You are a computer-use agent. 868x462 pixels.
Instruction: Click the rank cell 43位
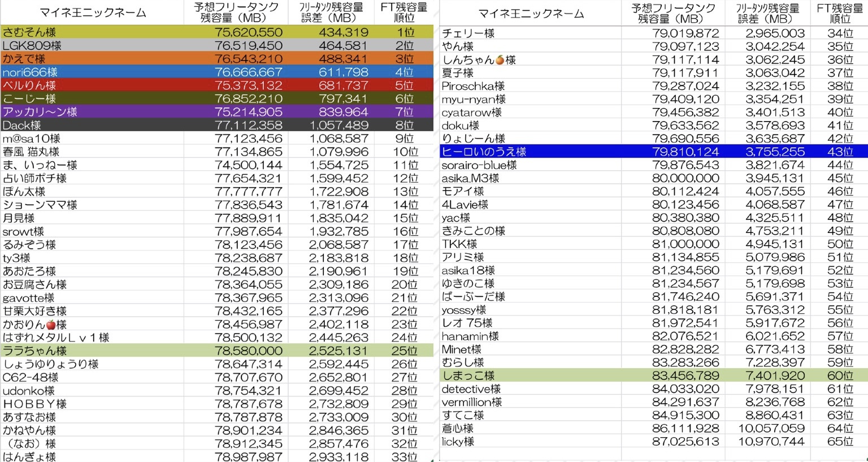[840, 152]
